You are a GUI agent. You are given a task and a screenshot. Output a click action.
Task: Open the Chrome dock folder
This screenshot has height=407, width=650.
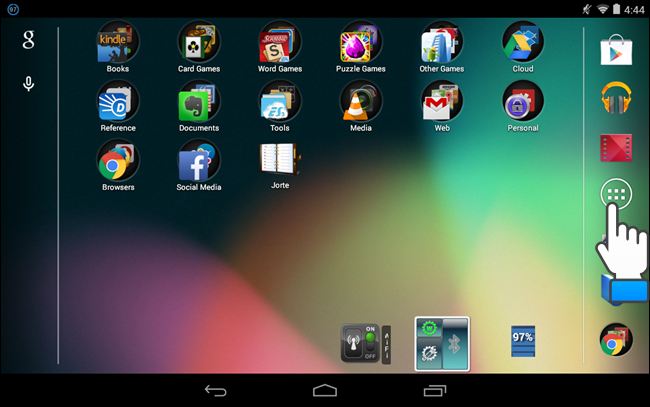(616, 340)
